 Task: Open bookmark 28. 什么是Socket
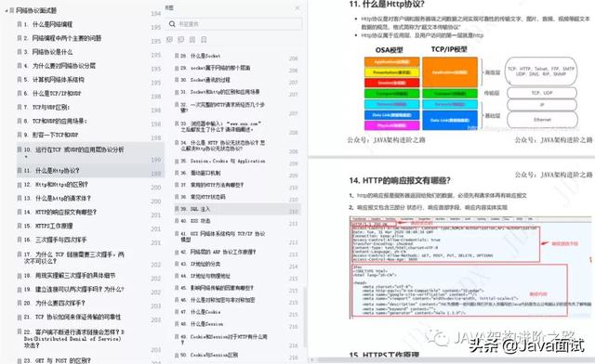200,56
